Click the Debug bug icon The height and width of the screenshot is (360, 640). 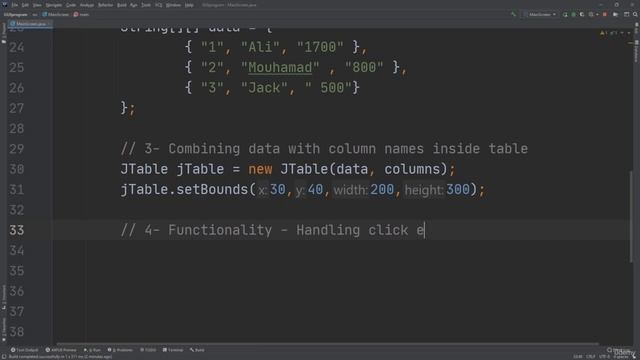point(573,14)
